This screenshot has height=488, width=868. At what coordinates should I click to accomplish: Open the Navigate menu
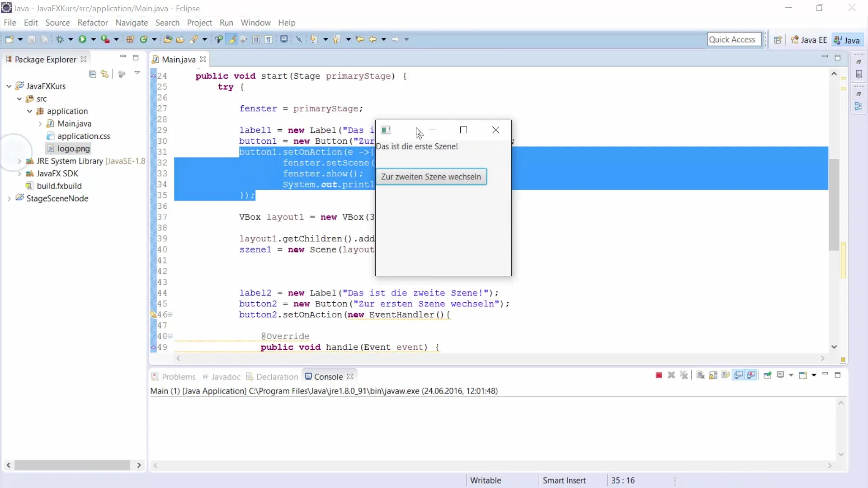[x=132, y=23]
